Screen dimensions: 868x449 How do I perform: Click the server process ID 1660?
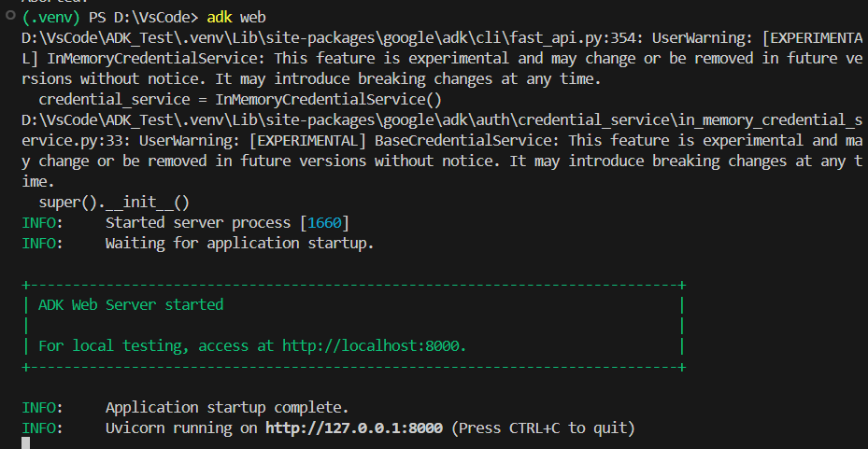(323, 223)
